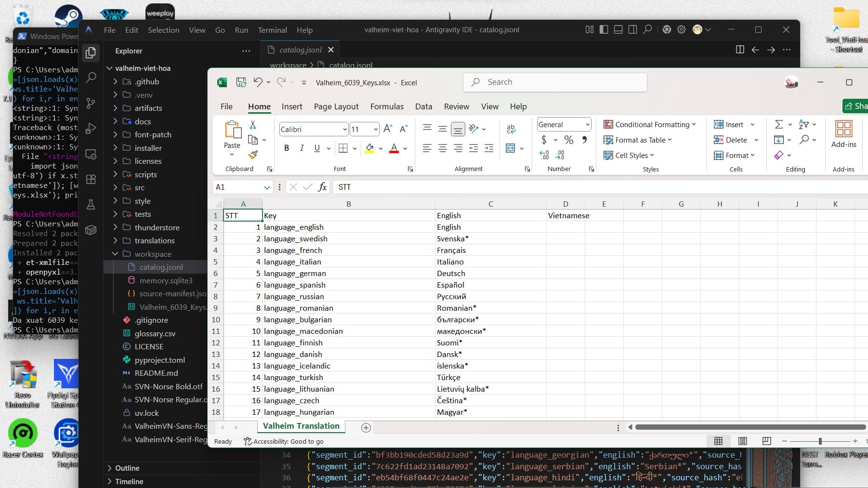868x488 pixels.
Task: Apply the yellow fill color
Action: (x=369, y=148)
